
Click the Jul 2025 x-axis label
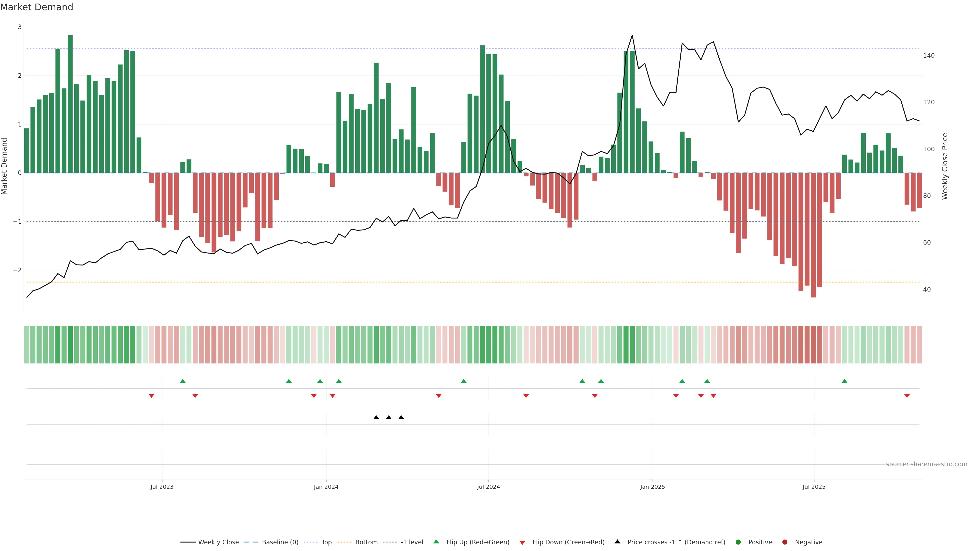click(814, 487)
